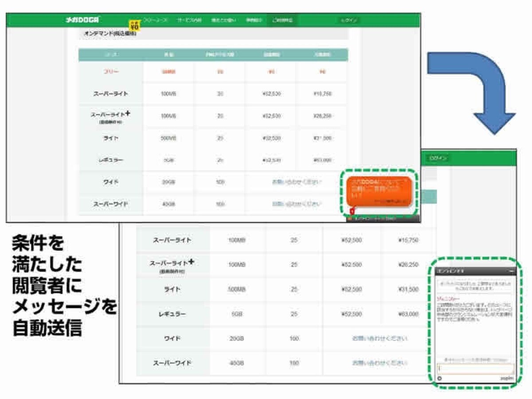Click the ライト plan name in the lower window
This screenshot has height=399, width=532.
[172, 289]
